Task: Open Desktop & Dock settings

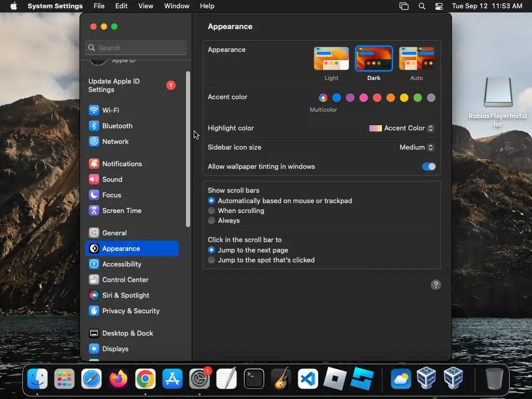Action: [131, 334]
